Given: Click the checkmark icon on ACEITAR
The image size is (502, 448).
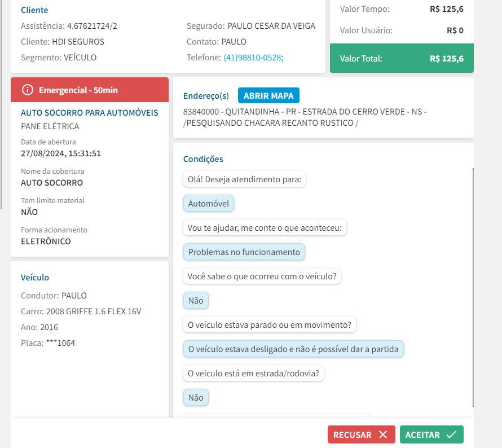Looking at the screenshot, I should click(451, 434).
